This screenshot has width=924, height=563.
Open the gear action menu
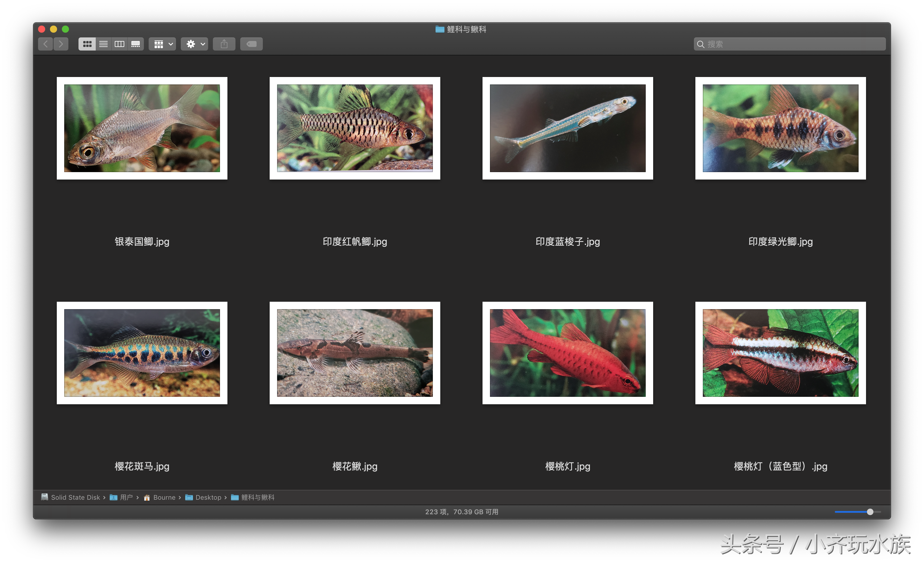(x=195, y=44)
